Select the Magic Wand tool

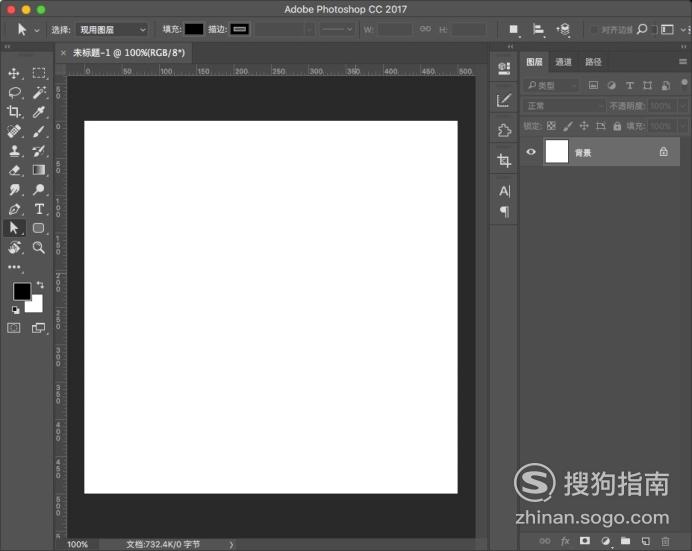[x=39, y=92]
